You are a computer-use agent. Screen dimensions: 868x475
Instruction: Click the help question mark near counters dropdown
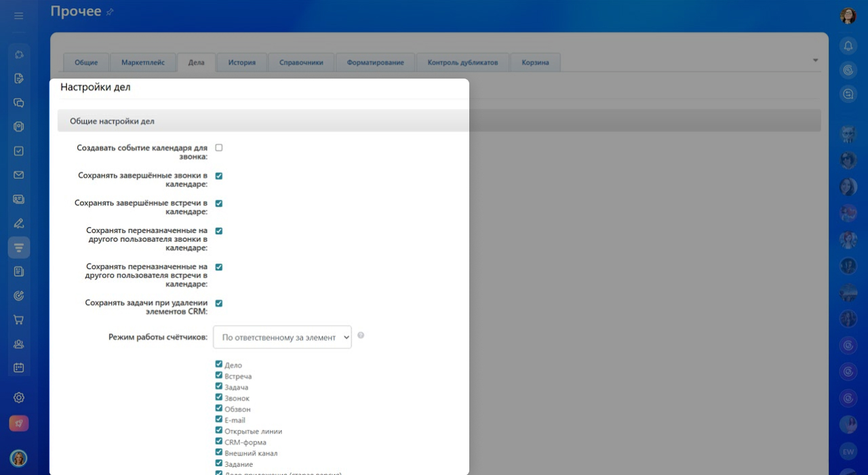(x=361, y=335)
